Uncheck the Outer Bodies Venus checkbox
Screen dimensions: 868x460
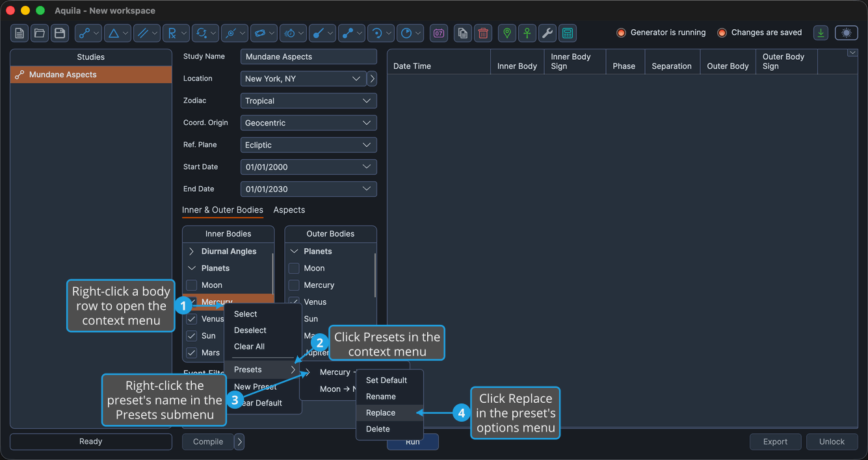click(294, 302)
